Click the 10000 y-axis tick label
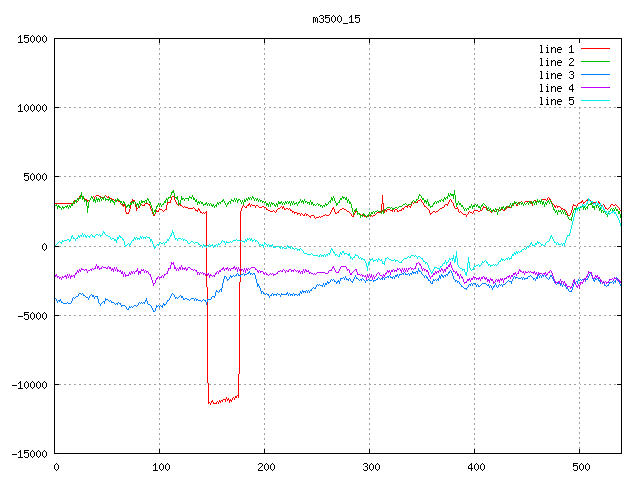640x480 pixels. click(32, 108)
